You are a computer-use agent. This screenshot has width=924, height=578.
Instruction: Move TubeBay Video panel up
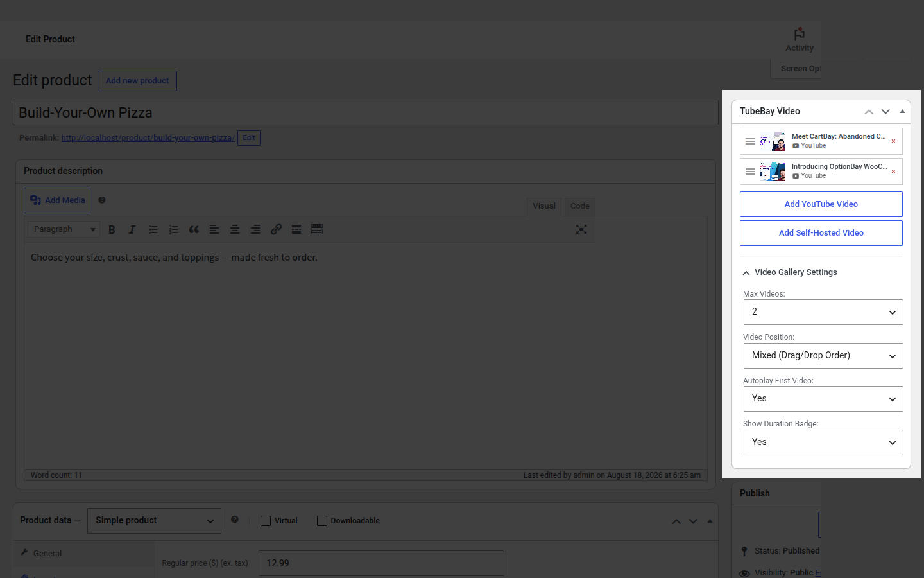point(869,112)
